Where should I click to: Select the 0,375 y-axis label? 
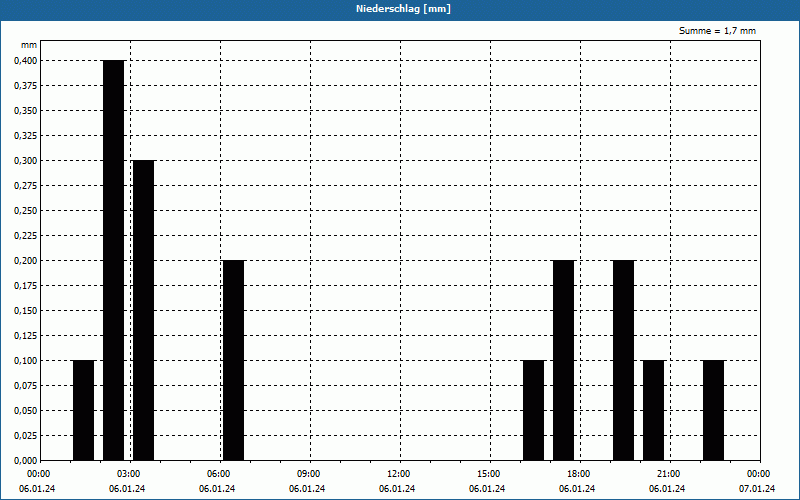[x=26, y=86]
